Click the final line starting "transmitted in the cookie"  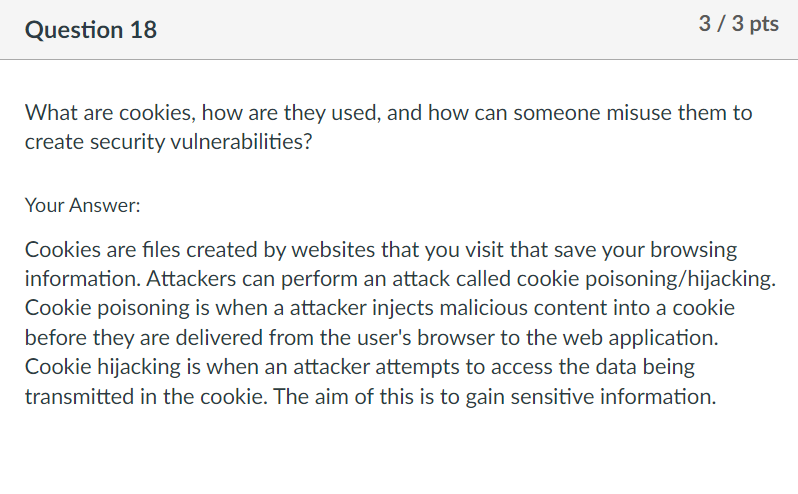tap(370, 396)
